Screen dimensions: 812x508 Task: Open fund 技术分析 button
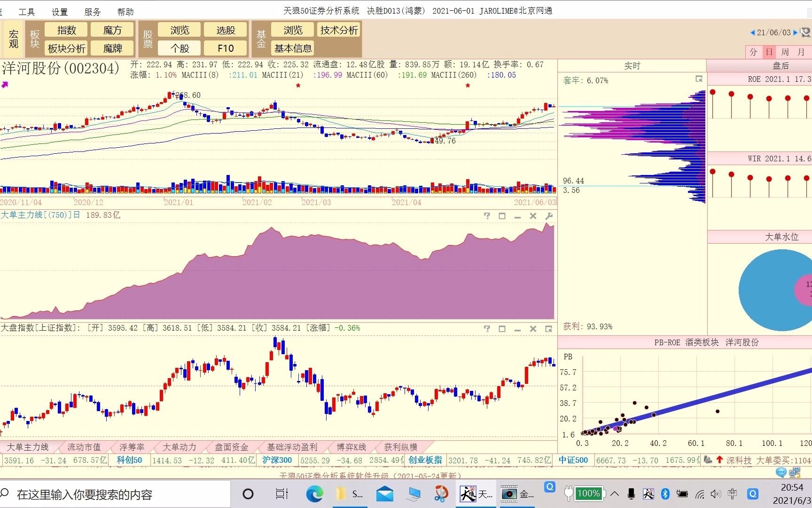339,30
